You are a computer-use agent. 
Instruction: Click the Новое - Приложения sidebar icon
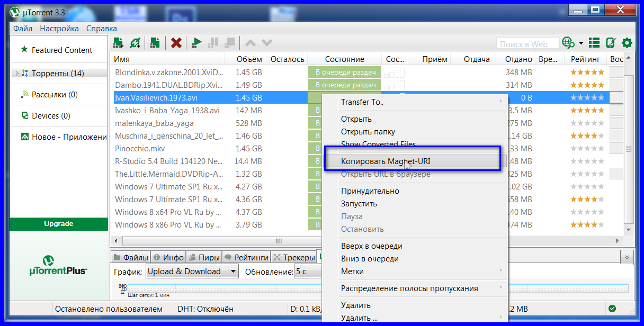(x=24, y=137)
